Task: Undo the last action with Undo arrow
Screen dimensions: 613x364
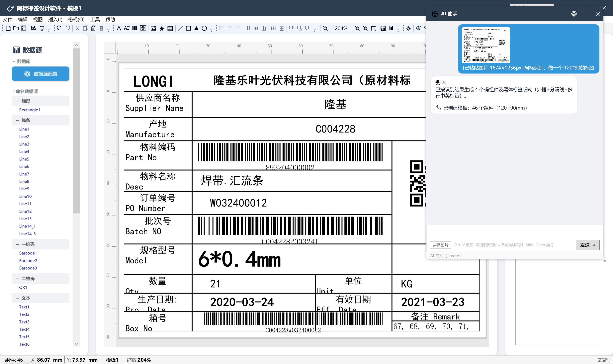Action: click(59, 28)
